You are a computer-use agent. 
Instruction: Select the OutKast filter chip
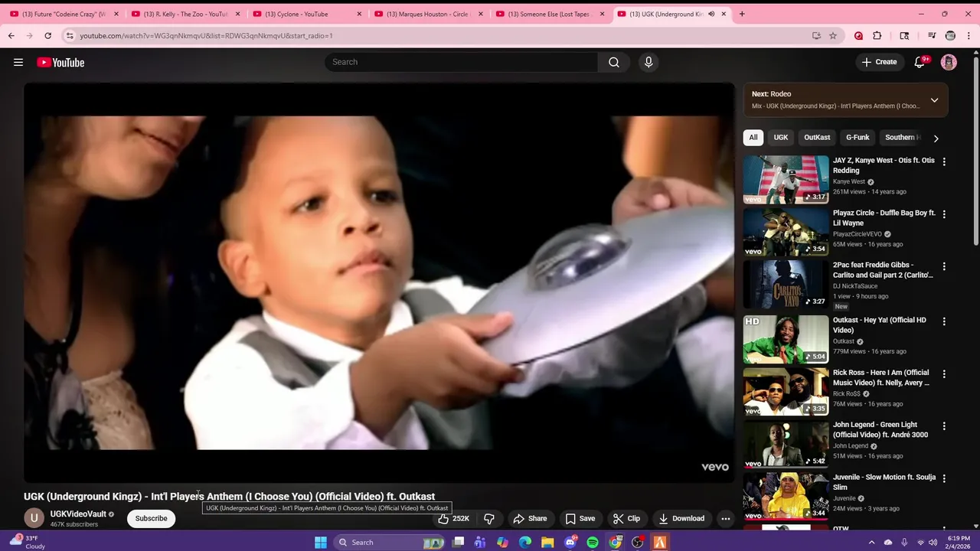pyautogui.click(x=817, y=138)
